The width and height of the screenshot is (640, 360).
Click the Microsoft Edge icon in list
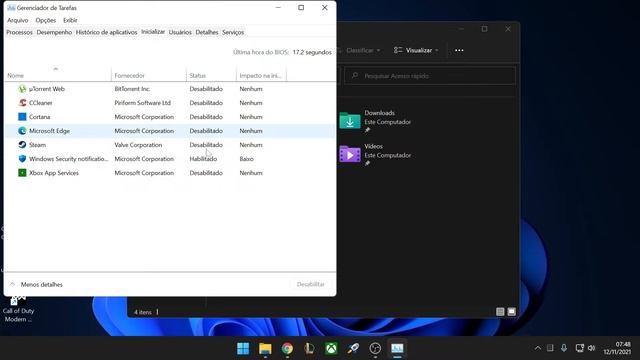pos(22,131)
